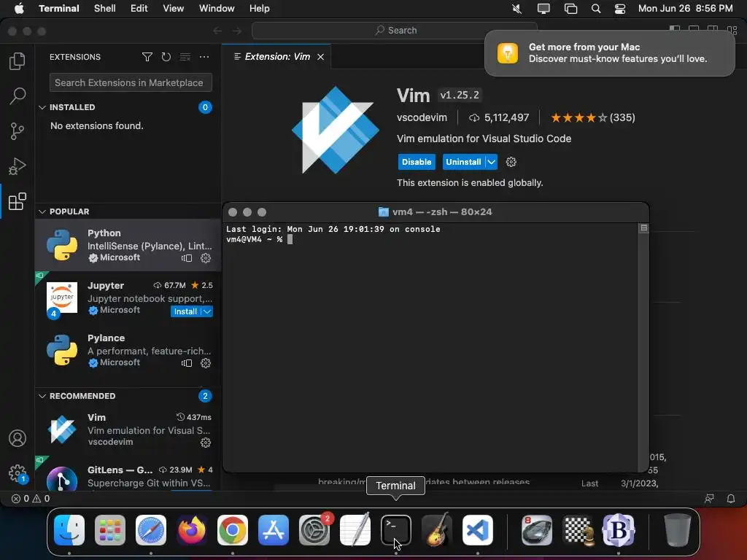The height and width of the screenshot is (560, 747).
Task: Open GarageBand from the Dock
Action: (x=437, y=530)
